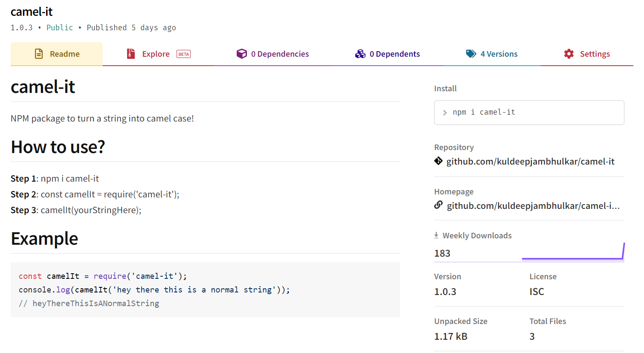Click the version value 1.0.3 in sidebar
The height and width of the screenshot is (353, 644).
point(445,292)
